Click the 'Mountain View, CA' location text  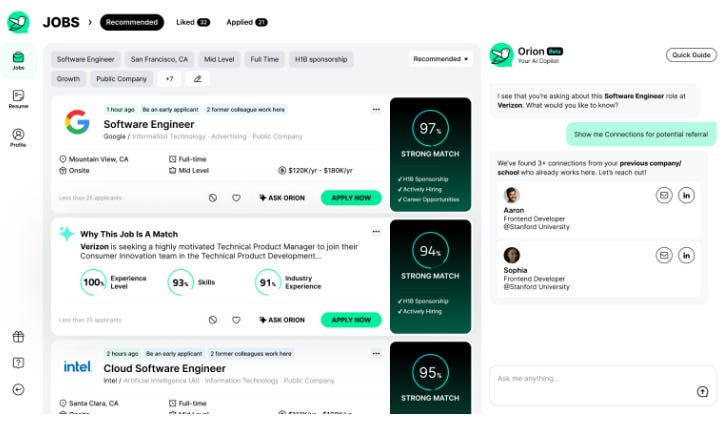point(98,159)
